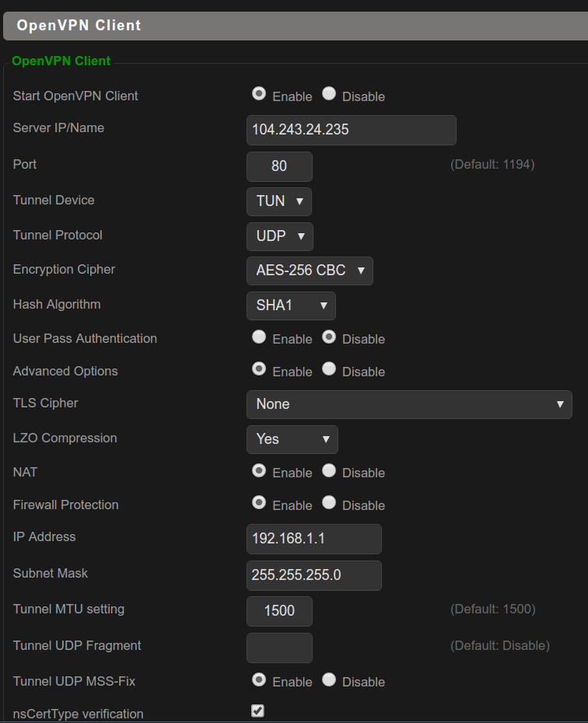Toggle nsCertType verification checkbox
The image size is (588, 723).
(257, 711)
